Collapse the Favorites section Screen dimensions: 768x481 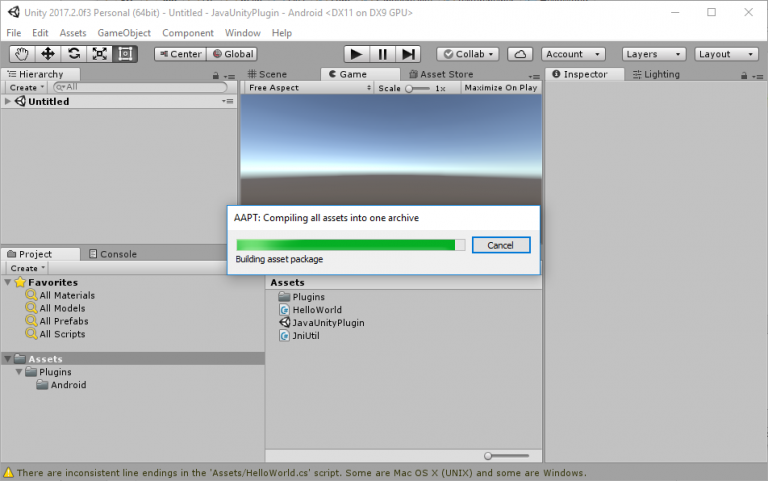(7, 282)
